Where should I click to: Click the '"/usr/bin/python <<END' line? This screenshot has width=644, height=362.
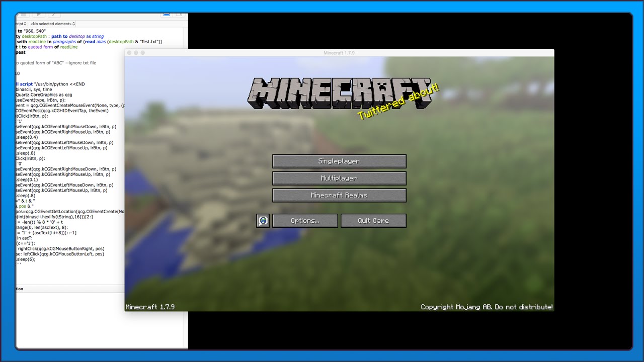point(59,84)
